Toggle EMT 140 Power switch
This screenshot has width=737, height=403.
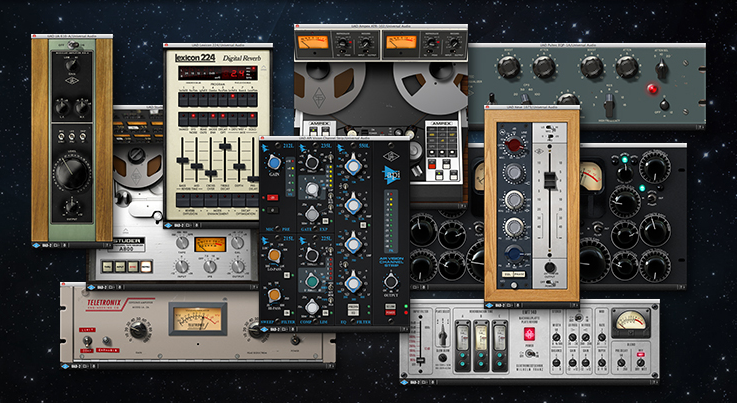click(530, 354)
